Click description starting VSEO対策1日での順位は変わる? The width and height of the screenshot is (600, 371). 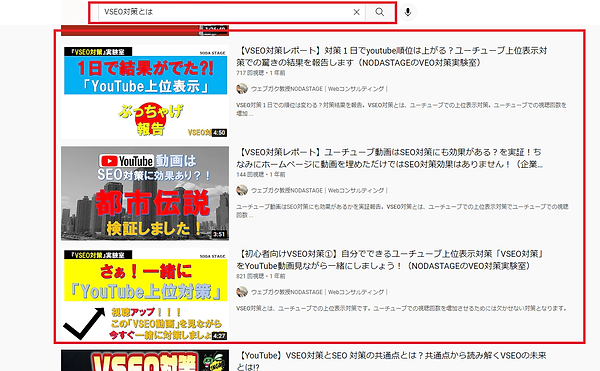pos(401,109)
